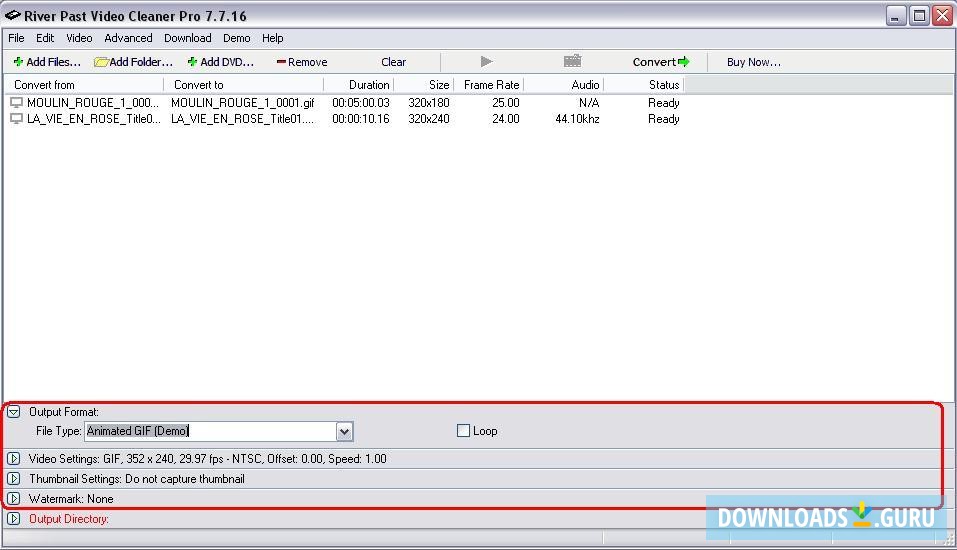
Task: Click duration 00:05:00.03
Action: click(361, 103)
